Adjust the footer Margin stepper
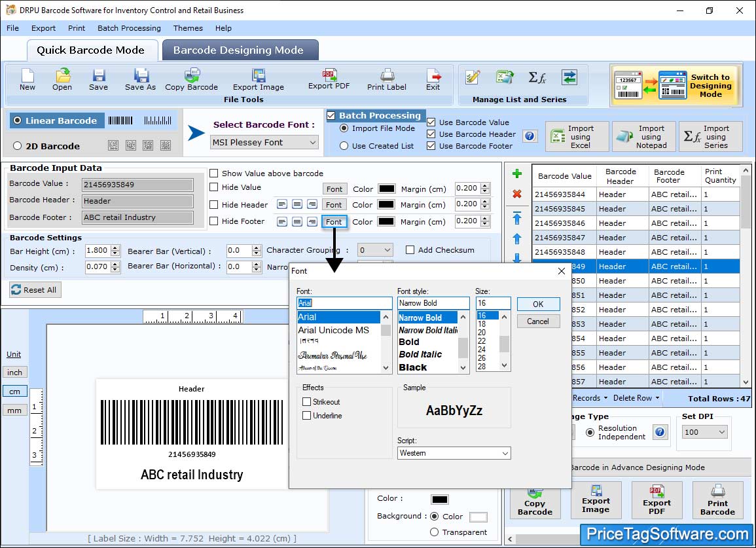756x548 pixels. pos(486,221)
